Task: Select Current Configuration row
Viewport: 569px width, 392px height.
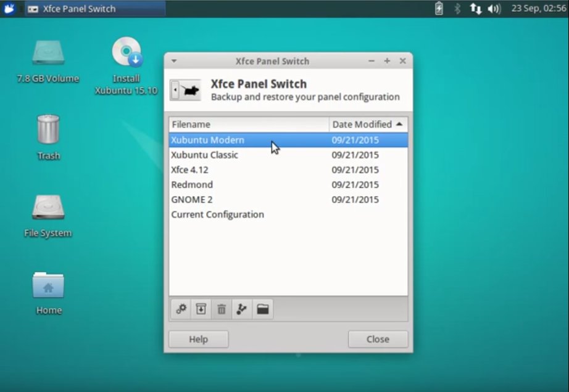Action: pos(288,214)
